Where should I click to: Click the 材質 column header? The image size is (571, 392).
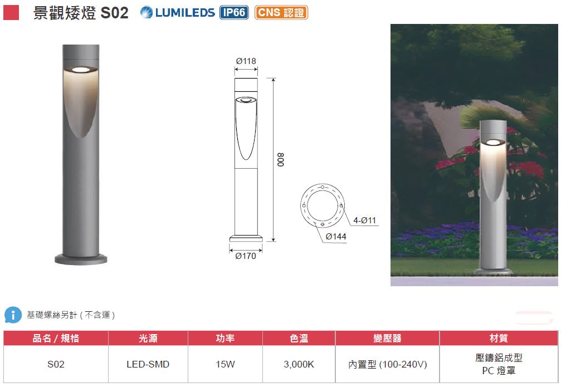coord(499,338)
